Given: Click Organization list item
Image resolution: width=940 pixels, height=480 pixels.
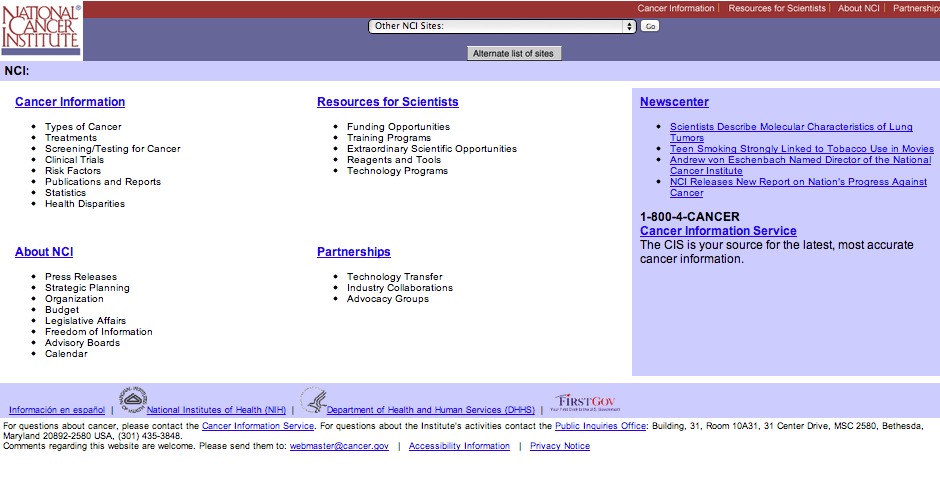Looking at the screenshot, I should point(74,299).
